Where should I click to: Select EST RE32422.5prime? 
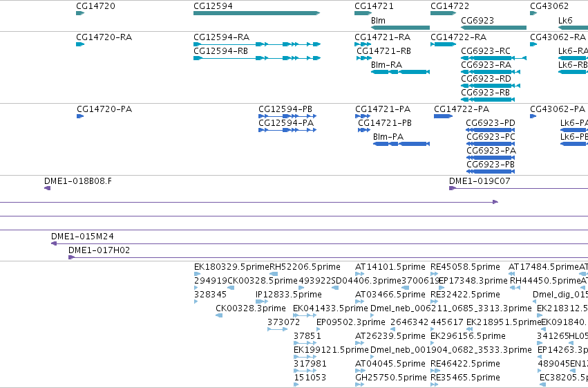[x=435, y=302]
